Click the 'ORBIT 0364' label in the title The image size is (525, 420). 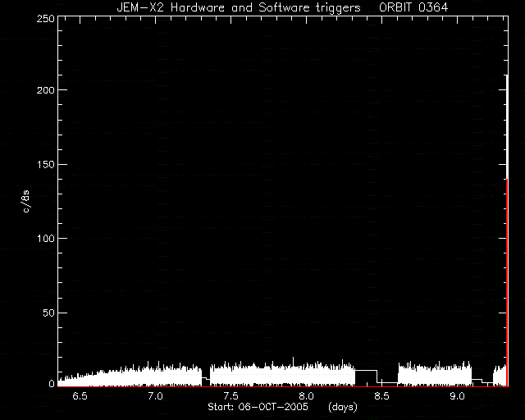tap(413, 7)
